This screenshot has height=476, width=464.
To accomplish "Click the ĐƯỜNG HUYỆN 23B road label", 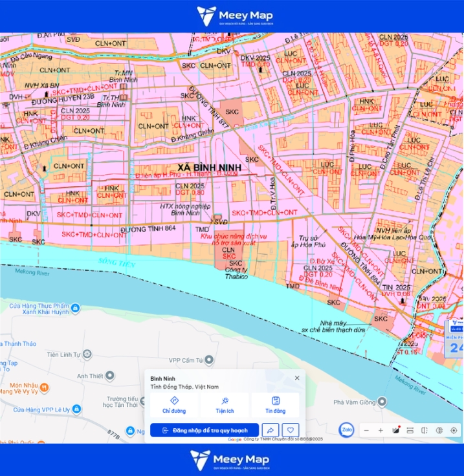I will point(63,99).
